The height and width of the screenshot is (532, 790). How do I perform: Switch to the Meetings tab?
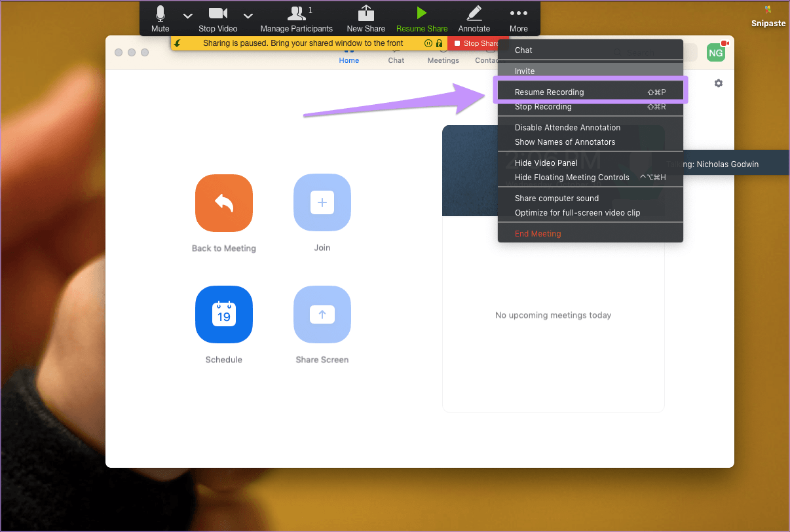click(443, 60)
